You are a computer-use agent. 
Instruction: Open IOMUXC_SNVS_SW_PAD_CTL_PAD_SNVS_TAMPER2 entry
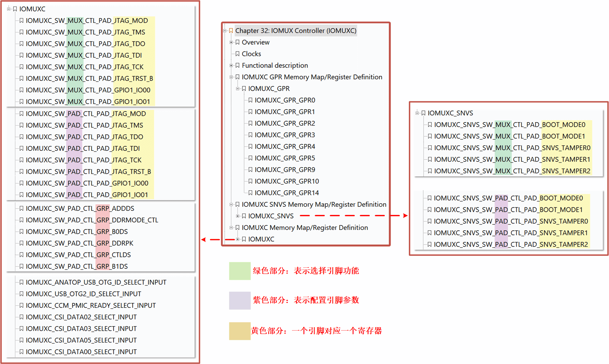point(511,245)
